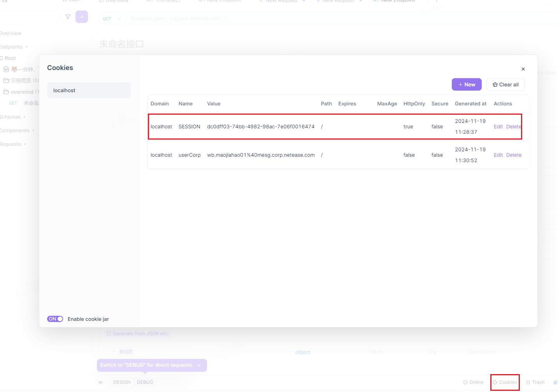Open Cookies from the status bar
This screenshot has height=392, width=558.
coord(505,382)
